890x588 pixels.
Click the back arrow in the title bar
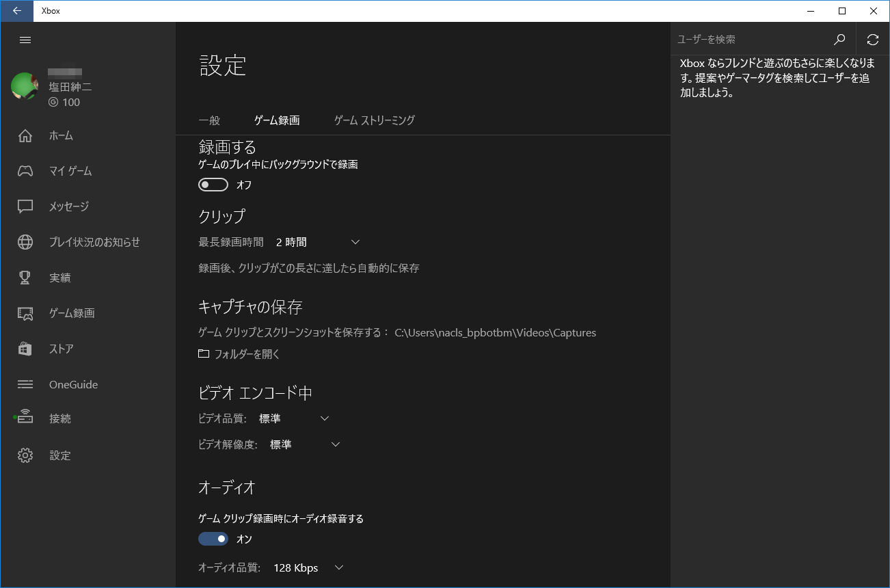(x=16, y=11)
